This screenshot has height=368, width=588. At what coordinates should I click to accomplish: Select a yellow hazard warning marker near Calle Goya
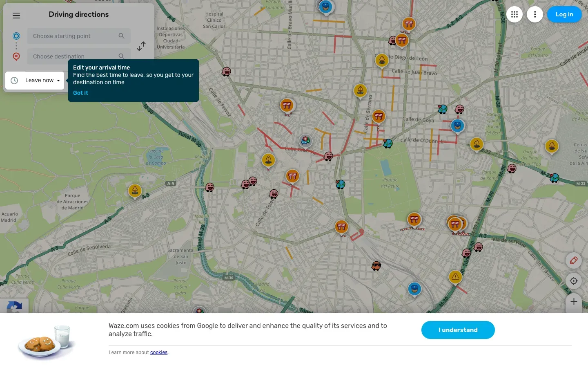pyautogui.click(x=477, y=144)
